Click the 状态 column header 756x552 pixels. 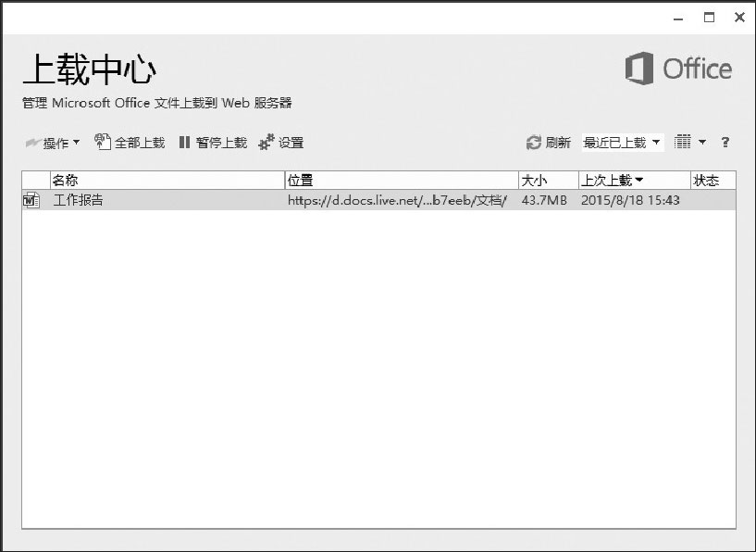click(713, 181)
